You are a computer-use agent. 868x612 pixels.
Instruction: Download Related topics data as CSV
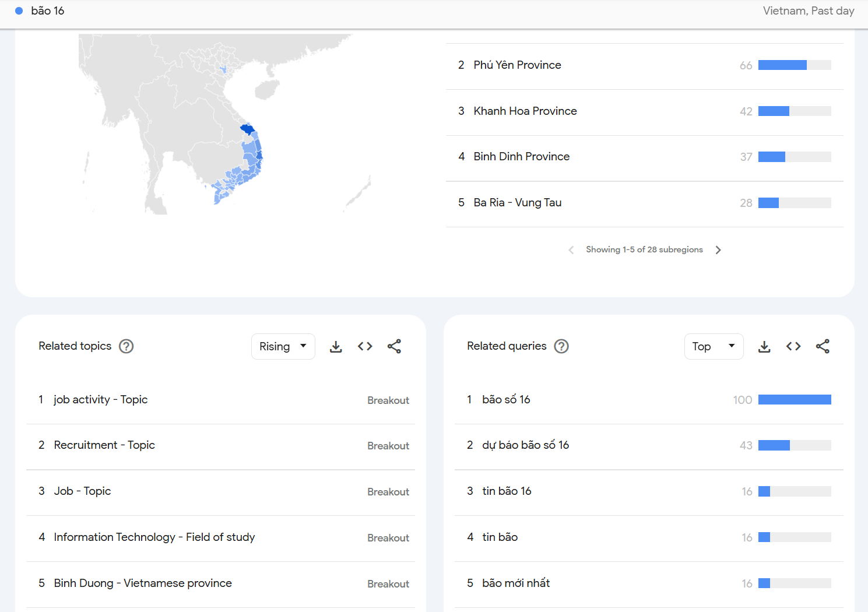[x=336, y=347]
